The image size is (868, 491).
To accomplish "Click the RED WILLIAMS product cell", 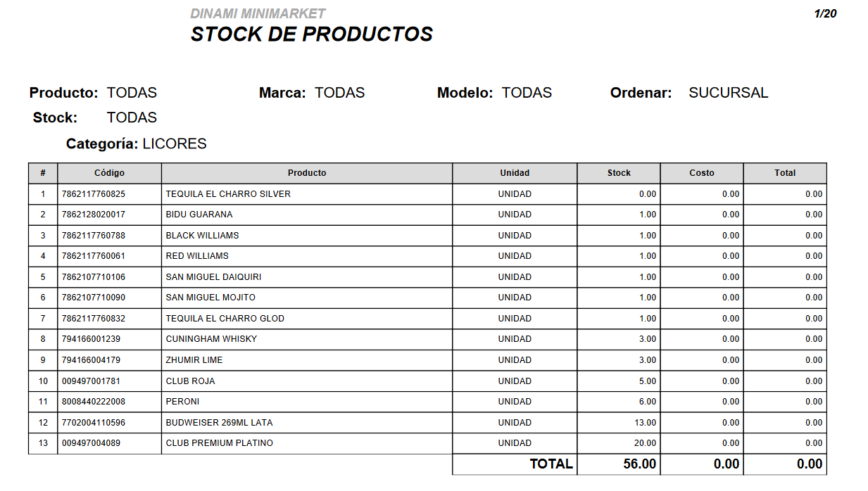I will coord(307,256).
